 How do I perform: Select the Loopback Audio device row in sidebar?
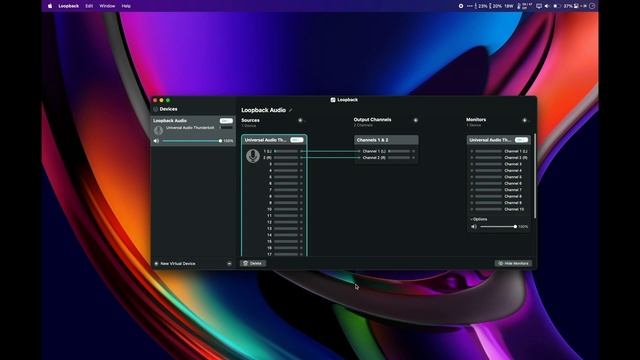tap(193, 131)
